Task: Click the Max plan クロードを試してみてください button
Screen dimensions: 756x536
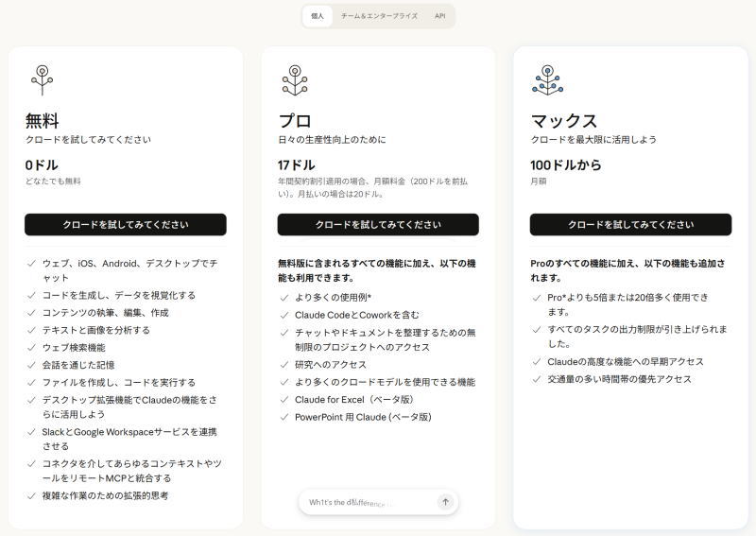Action: pos(630,225)
